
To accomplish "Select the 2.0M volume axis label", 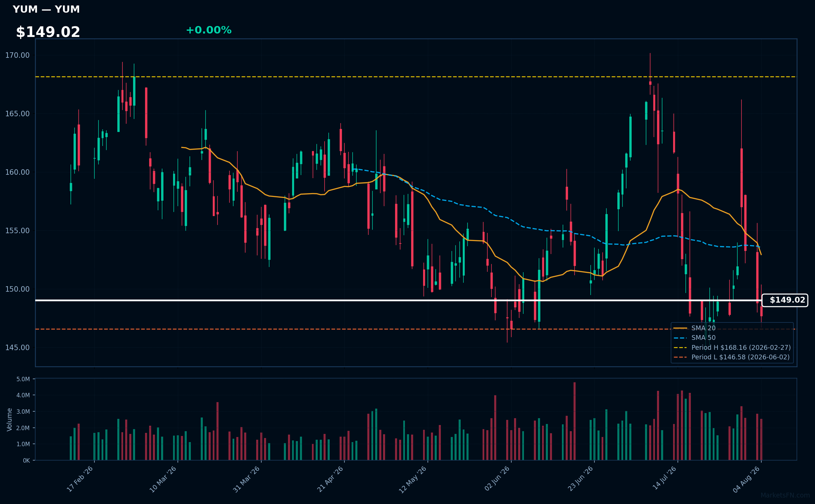I will pyautogui.click(x=23, y=428).
